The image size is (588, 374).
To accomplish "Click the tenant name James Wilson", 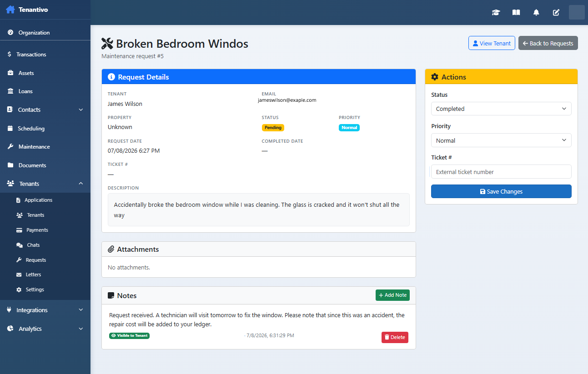I will [125, 104].
